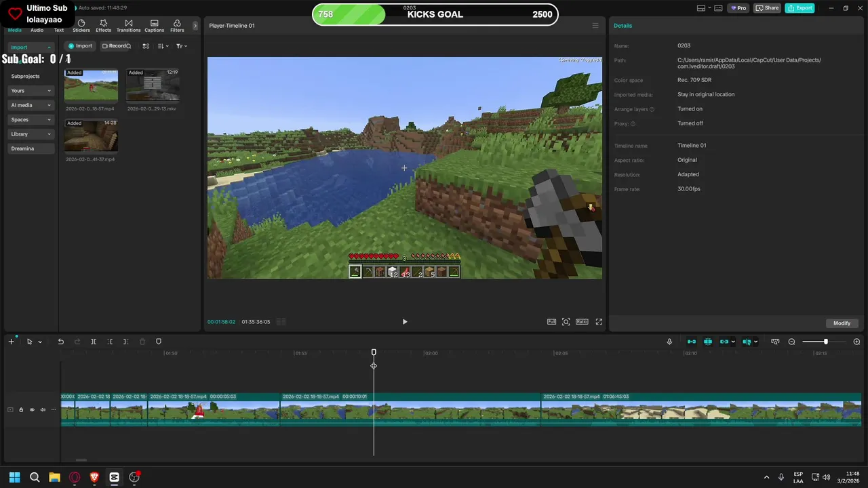Expand the Yours section

[31, 91]
